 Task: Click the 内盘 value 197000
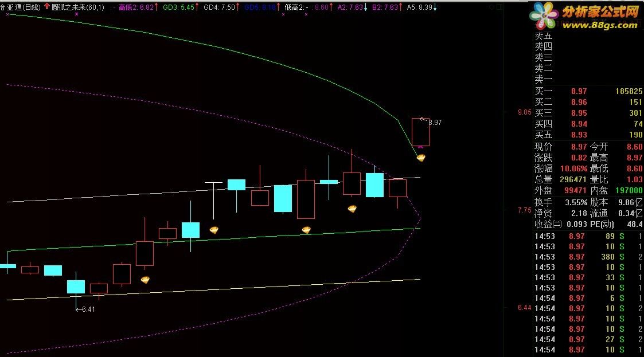629,190
